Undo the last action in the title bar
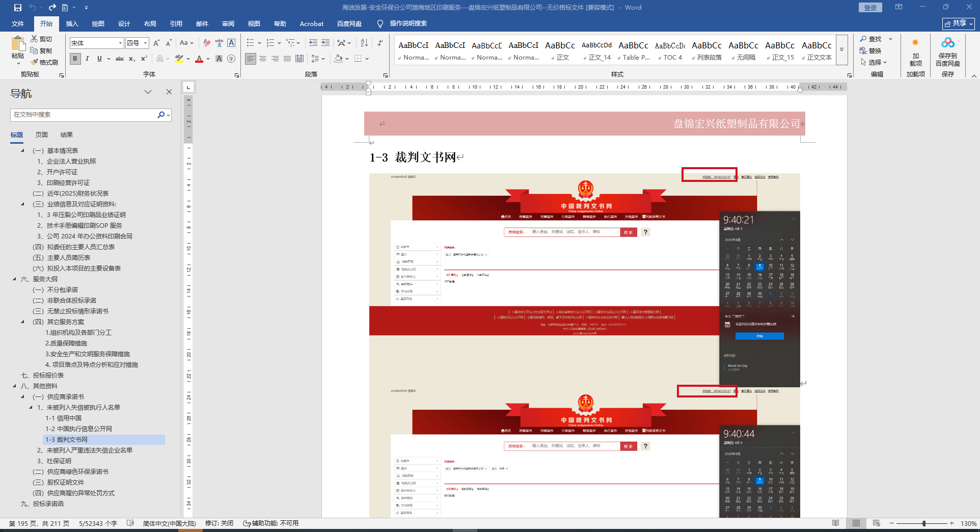 33,8
